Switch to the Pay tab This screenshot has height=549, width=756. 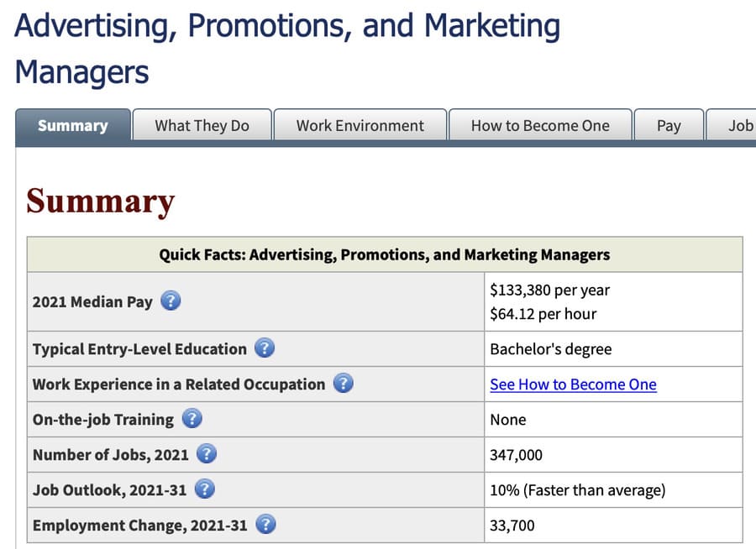coord(669,126)
